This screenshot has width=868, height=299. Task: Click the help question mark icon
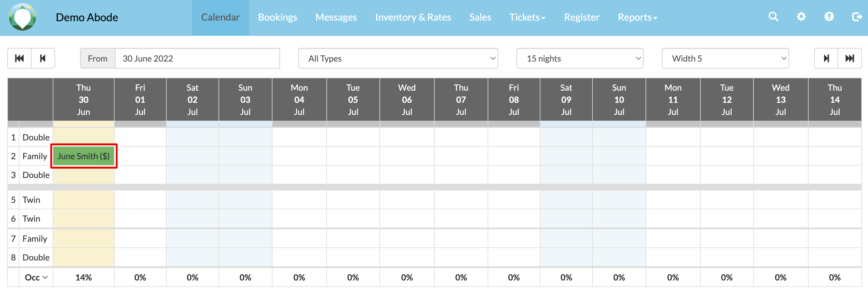(x=829, y=16)
